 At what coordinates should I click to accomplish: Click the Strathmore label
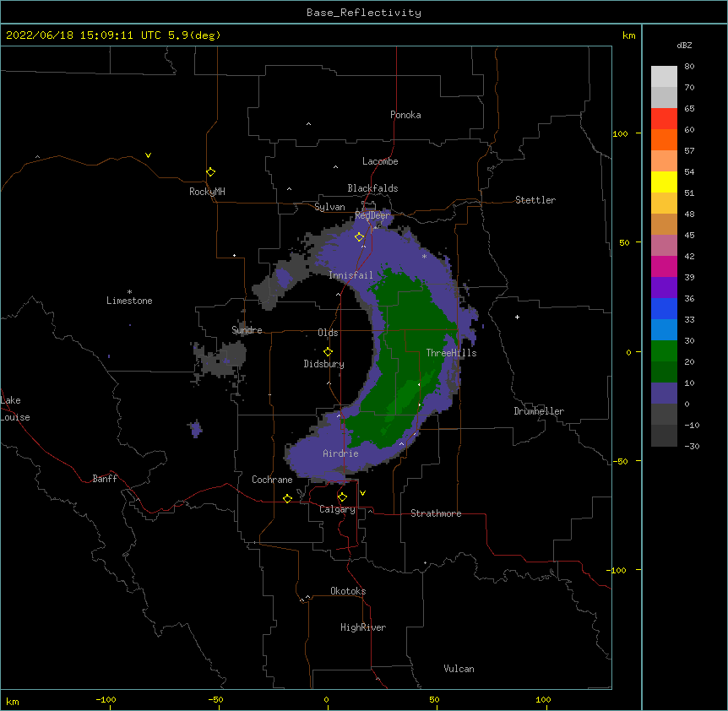436,513
